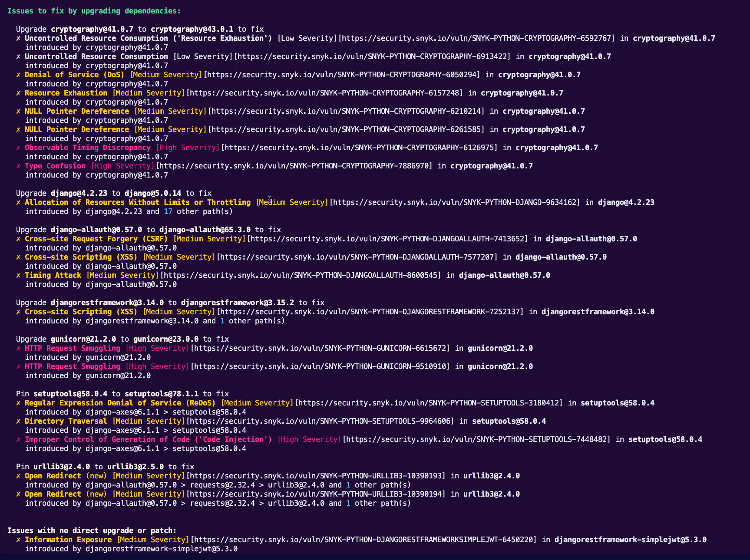Click Medium Severity label beside Information Exposure
The width and height of the screenshot is (750, 560).
(x=153, y=540)
